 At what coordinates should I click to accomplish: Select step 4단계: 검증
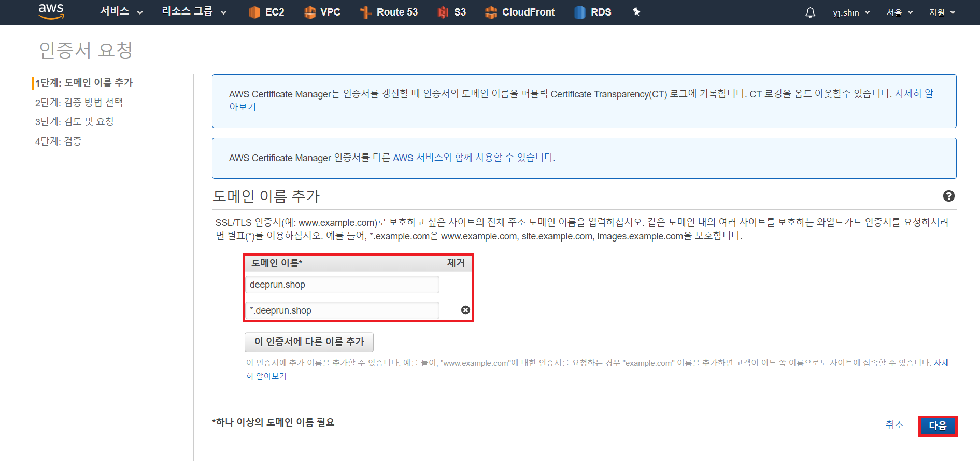58,141
